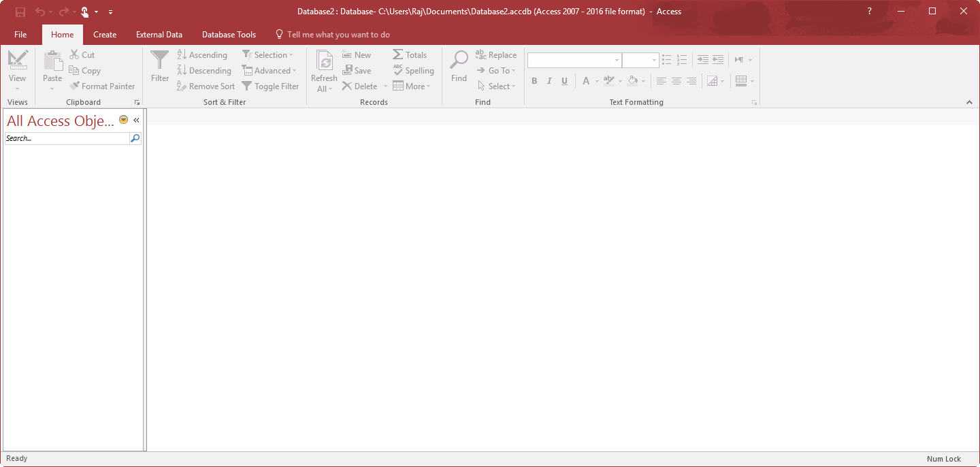Open the More dropdown in Records

pyautogui.click(x=412, y=86)
